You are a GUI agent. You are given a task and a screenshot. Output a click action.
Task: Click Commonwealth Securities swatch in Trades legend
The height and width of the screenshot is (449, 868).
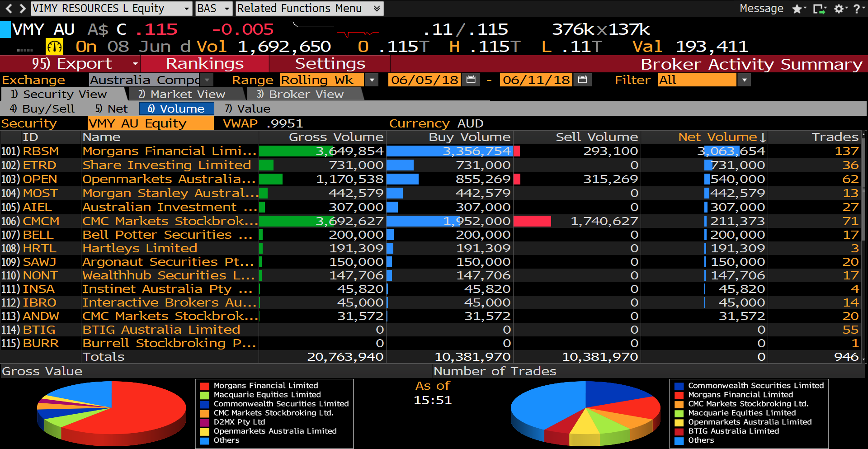pos(679,386)
